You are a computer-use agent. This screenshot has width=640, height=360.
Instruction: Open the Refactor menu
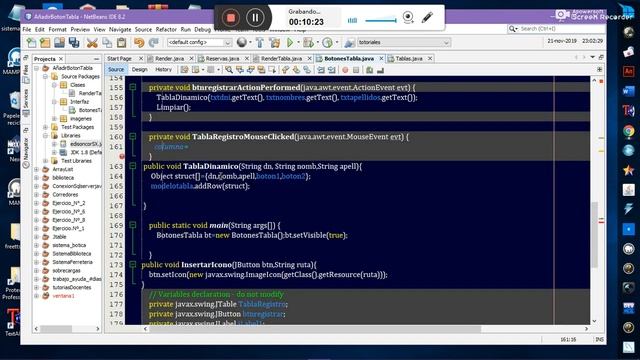[166, 29]
